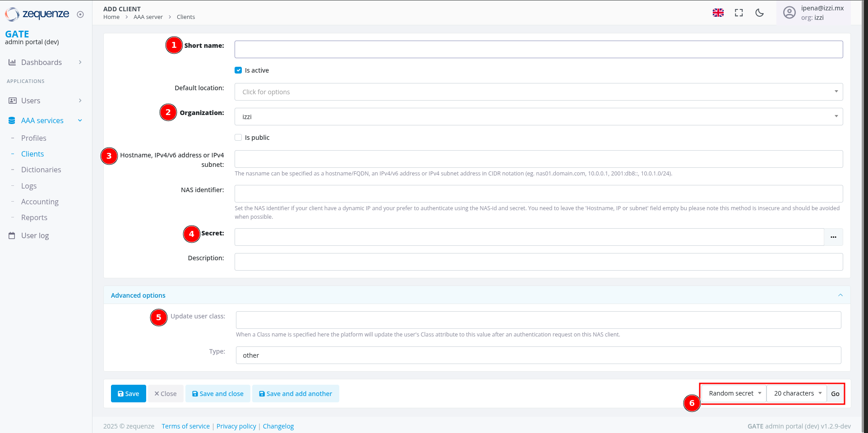The height and width of the screenshot is (433, 868).
Task: Open Default location dropdown
Action: point(538,92)
